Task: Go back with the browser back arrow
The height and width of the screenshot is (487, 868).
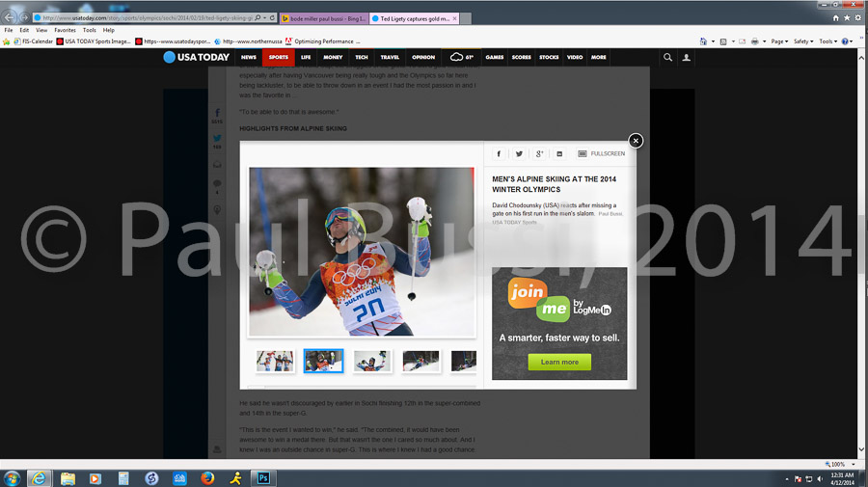Action: pos(9,17)
